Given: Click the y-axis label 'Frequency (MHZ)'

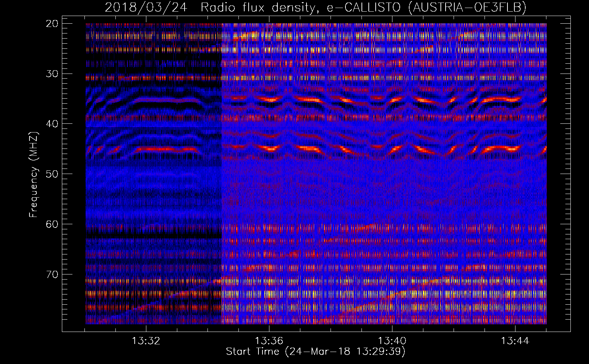Looking at the screenshot, I should point(33,174).
